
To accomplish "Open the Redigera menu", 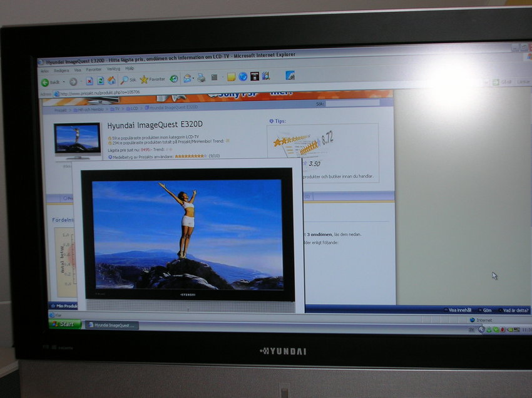I will click(x=61, y=71).
